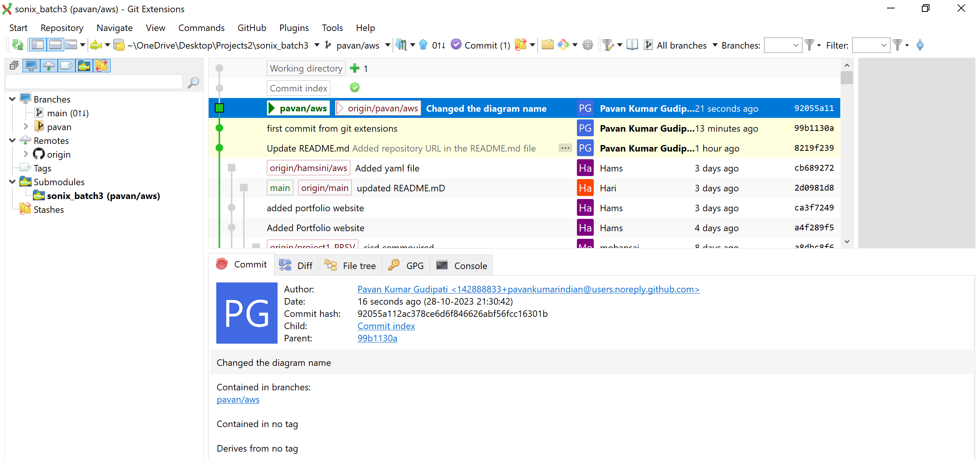Click the Branches filter combo box
Viewport: 980px width, 460px height.
pyautogui.click(x=782, y=45)
